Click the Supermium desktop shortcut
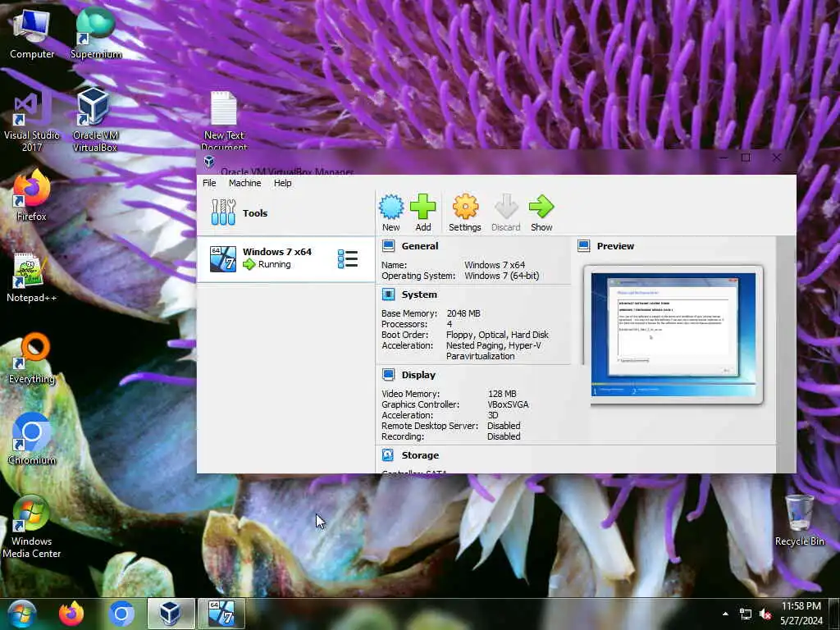The image size is (840, 630). click(x=95, y=33)
